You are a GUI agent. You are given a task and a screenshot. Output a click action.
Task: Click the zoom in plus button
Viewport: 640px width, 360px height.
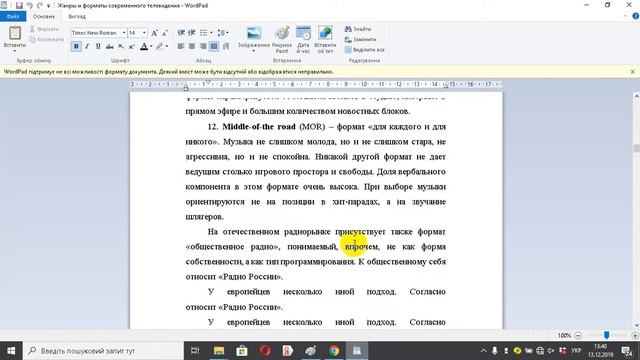(635, 336)
